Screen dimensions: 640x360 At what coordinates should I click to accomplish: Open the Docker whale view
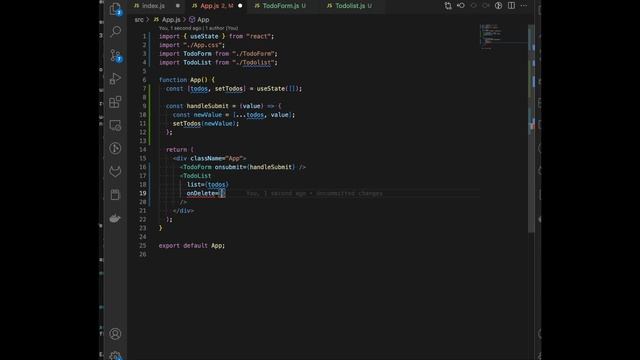[x=115, y=218]
